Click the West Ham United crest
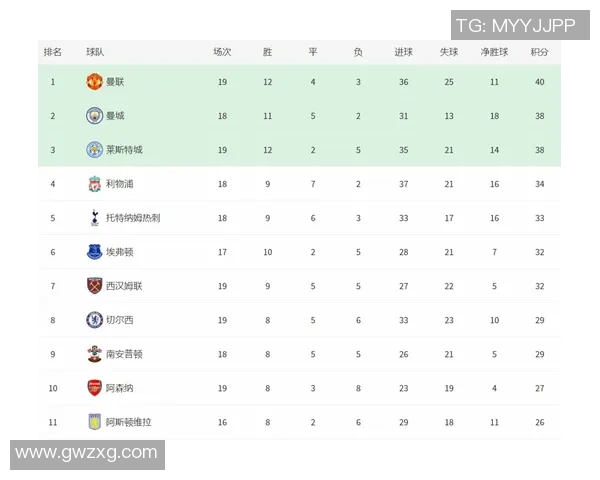 [95, 286]
